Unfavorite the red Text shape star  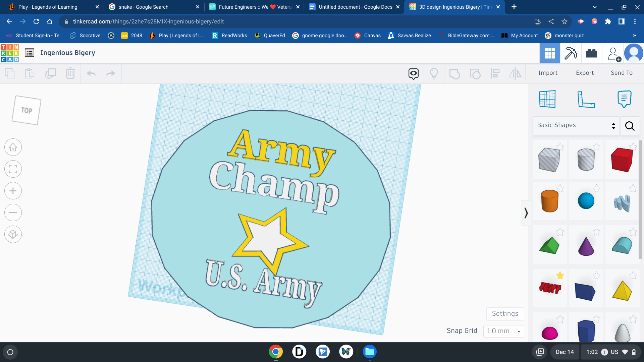(560, 276)
